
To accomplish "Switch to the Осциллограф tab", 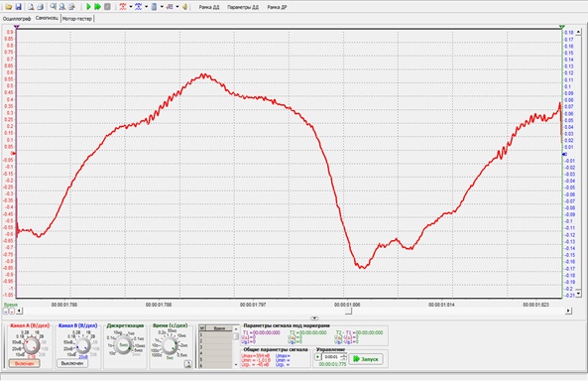I will (17, 19).
